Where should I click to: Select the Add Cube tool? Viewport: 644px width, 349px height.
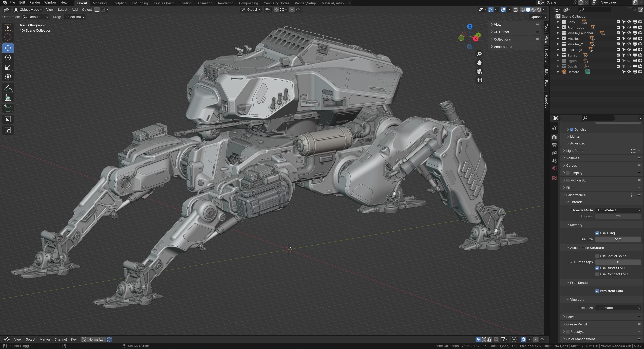(8, 108)
